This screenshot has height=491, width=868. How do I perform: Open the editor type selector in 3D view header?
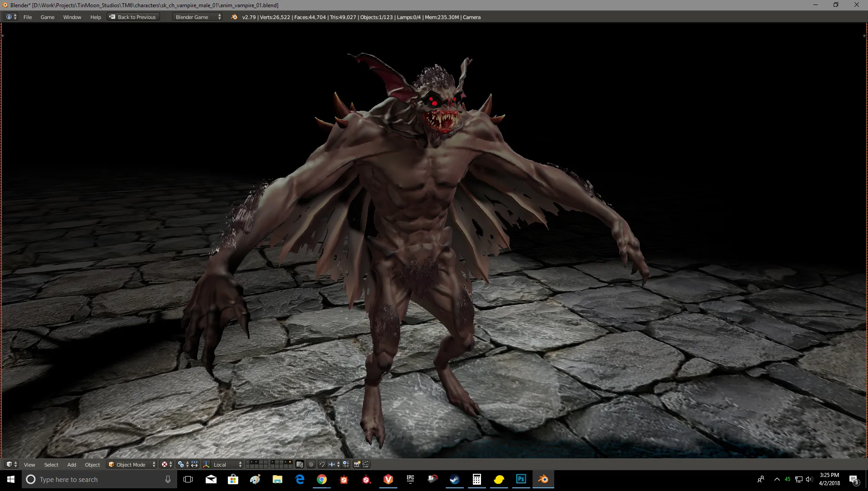click(x=11, y=464)
